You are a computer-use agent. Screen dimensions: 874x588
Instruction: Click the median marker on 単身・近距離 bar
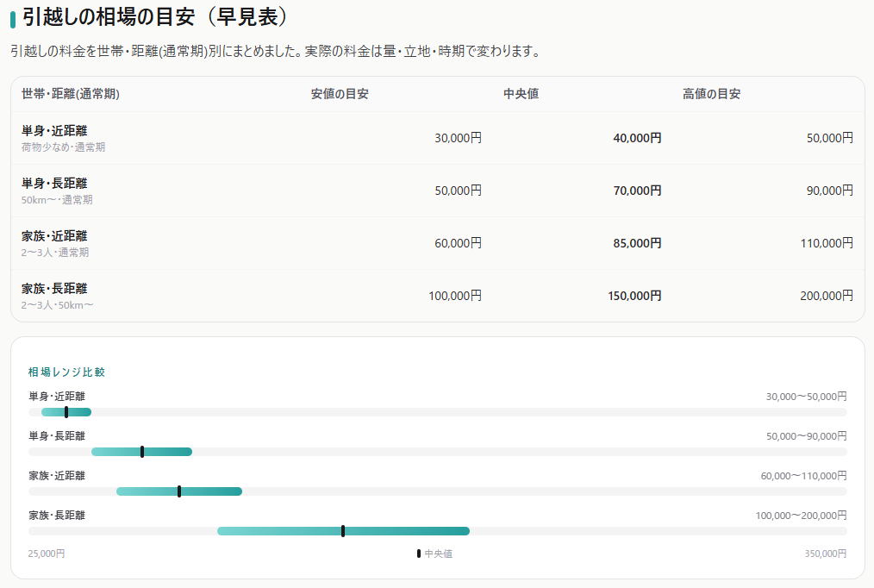coord(66,412)
